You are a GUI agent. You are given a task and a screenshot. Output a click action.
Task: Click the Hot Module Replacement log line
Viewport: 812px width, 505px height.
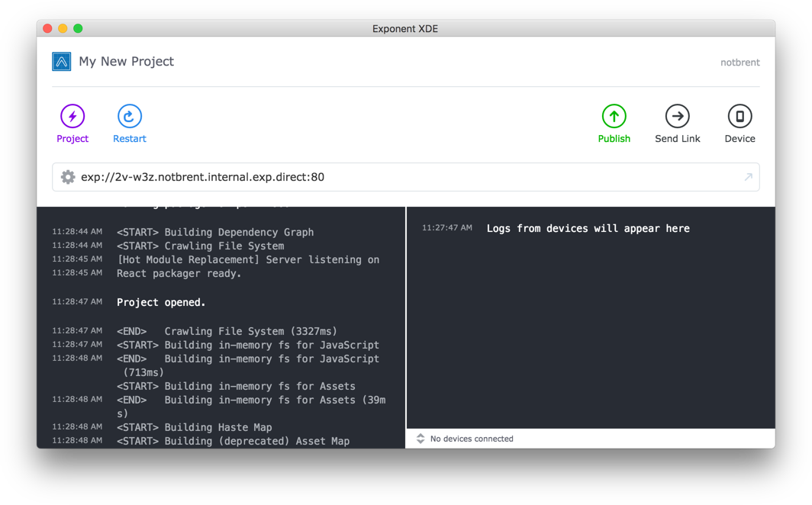point(248,259)
